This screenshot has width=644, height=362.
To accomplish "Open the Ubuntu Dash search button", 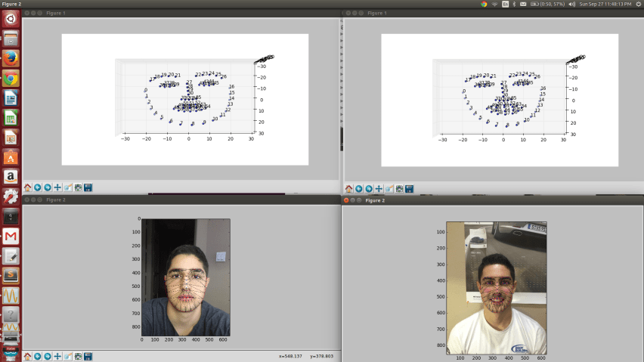I will click(x=11, y=18).
